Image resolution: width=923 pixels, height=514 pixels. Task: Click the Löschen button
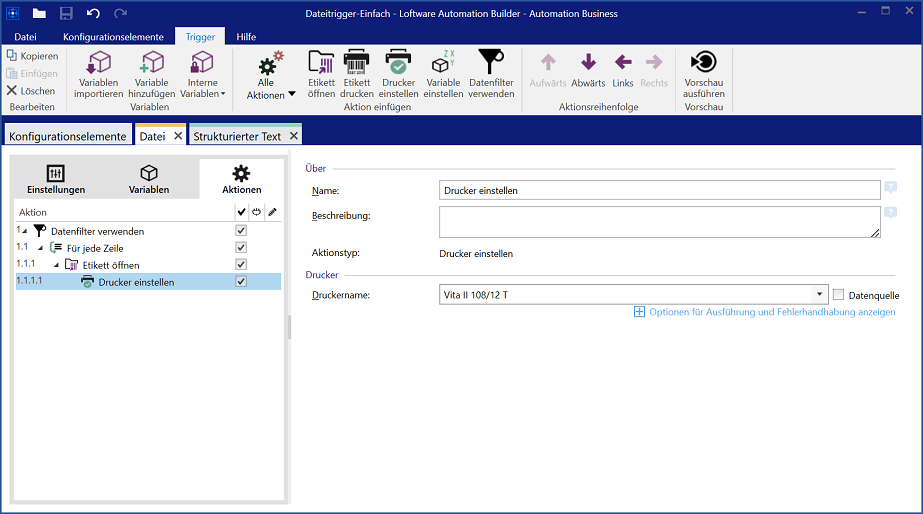(x=32, y=91)
